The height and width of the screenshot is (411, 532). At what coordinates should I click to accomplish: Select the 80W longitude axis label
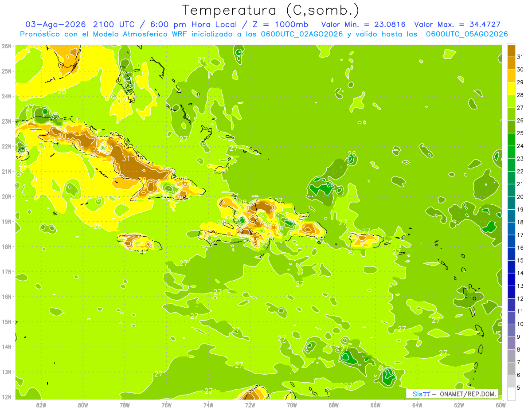click(83, 405)
